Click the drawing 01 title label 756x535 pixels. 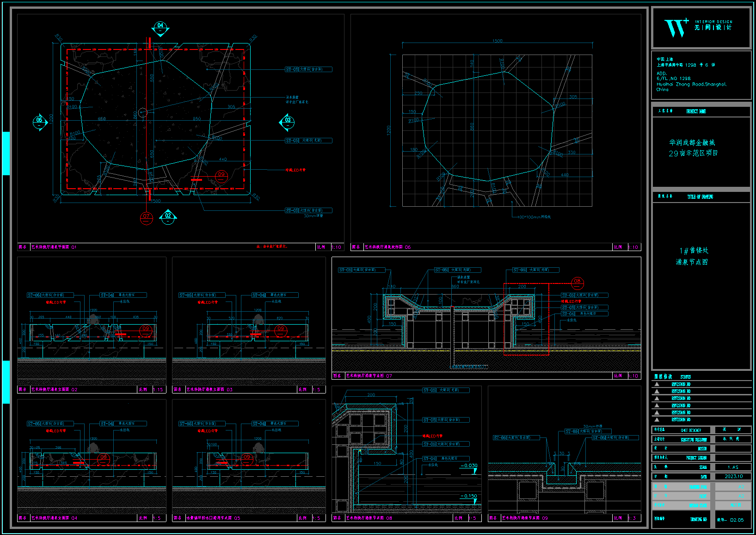[54, 247]
